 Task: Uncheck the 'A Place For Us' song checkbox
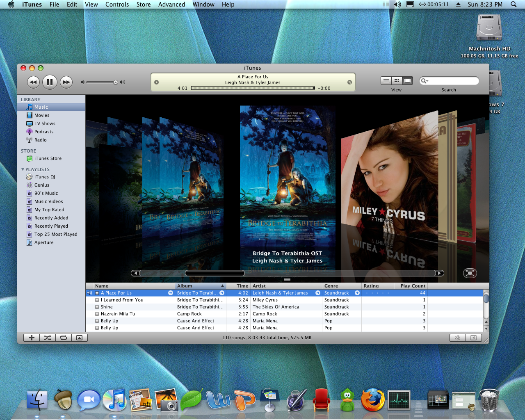97,293
